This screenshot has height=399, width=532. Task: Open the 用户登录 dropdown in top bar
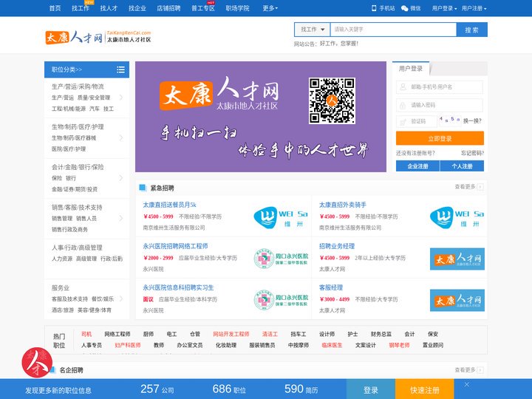[x=444, y=8]
